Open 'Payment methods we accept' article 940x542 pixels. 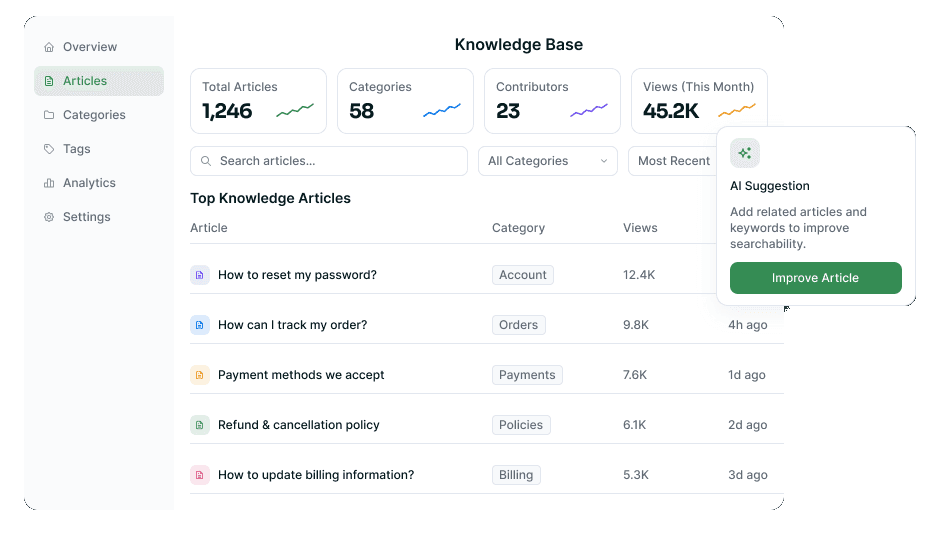coord(301,375)
